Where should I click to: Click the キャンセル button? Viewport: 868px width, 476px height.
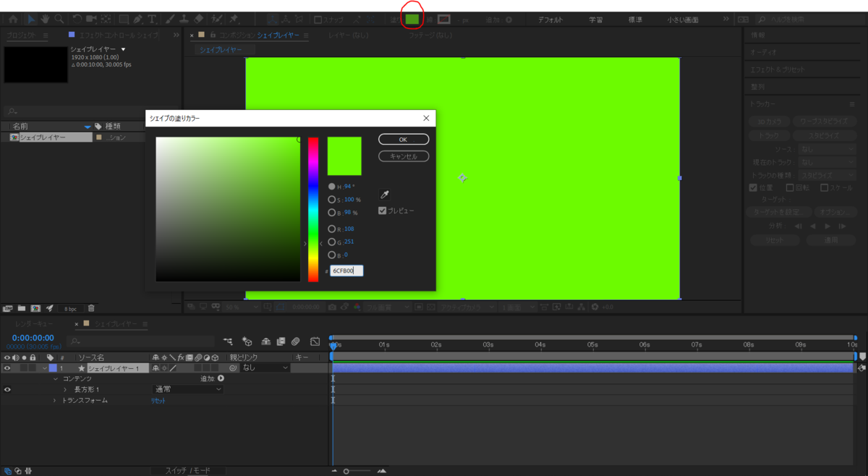(x=404, y=156)
